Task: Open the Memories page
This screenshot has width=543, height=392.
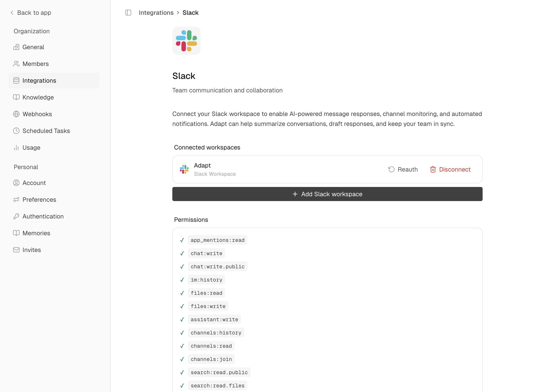Action: coord(54,233)
